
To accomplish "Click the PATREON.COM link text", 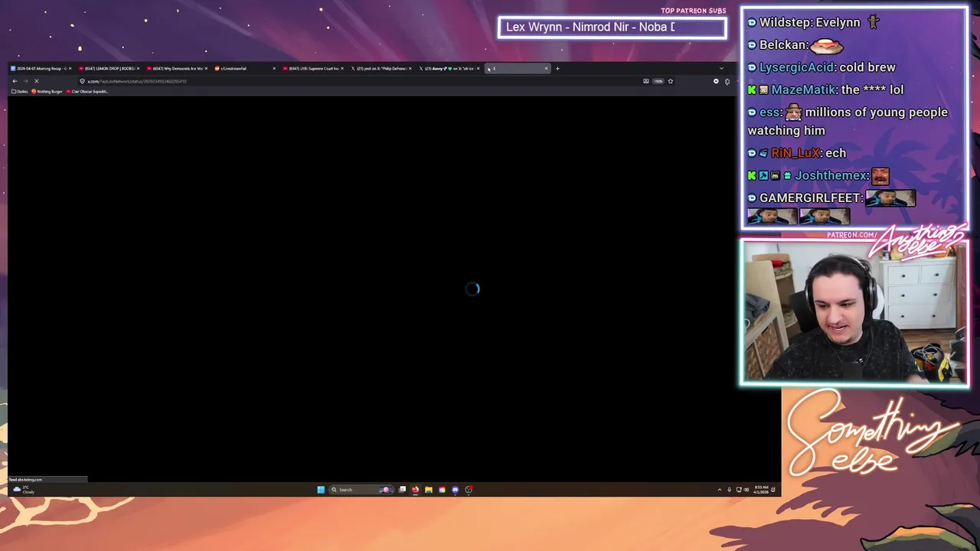I will point(851,235).
